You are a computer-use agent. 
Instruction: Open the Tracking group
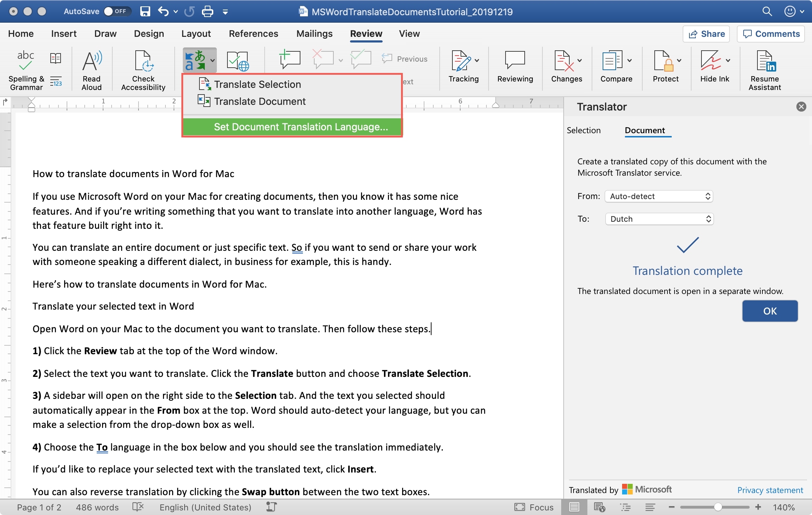point(464,67)
